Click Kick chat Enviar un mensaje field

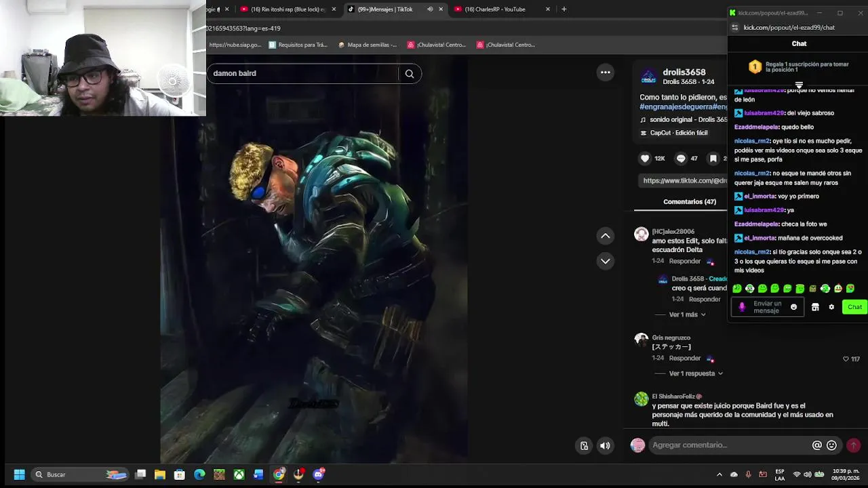[x=767, y=307]
